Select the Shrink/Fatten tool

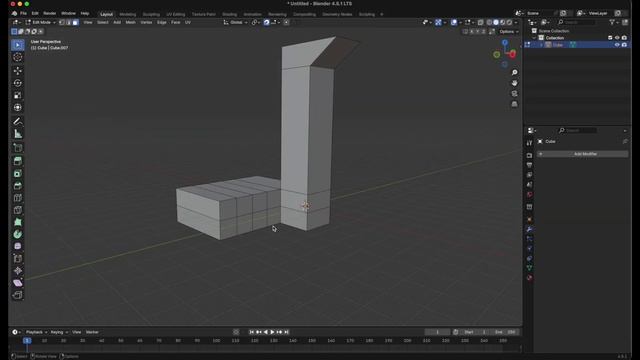point(18,271)
